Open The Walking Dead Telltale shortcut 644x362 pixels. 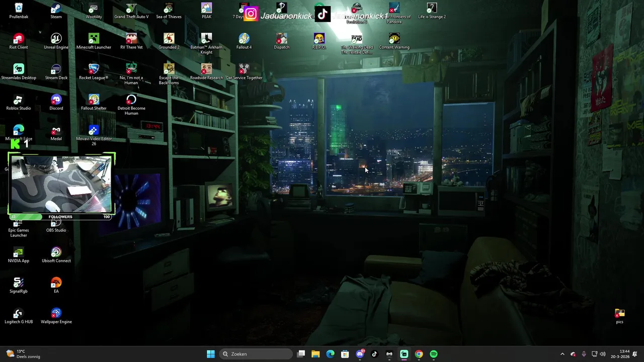click(x=357, y=44)
